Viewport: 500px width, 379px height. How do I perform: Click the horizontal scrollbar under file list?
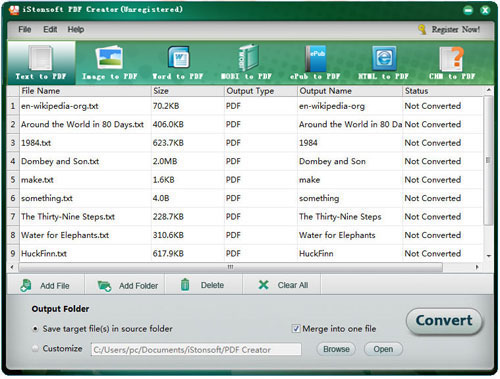231,267
